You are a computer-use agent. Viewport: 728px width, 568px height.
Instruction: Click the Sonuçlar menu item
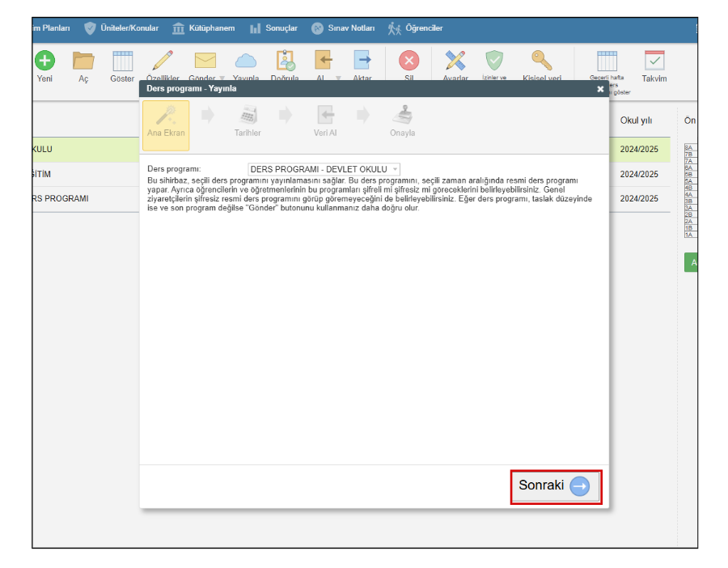click(273, 28)
